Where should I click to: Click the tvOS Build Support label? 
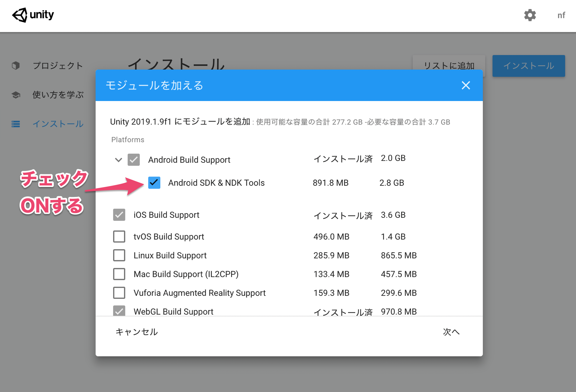[169, 237]
